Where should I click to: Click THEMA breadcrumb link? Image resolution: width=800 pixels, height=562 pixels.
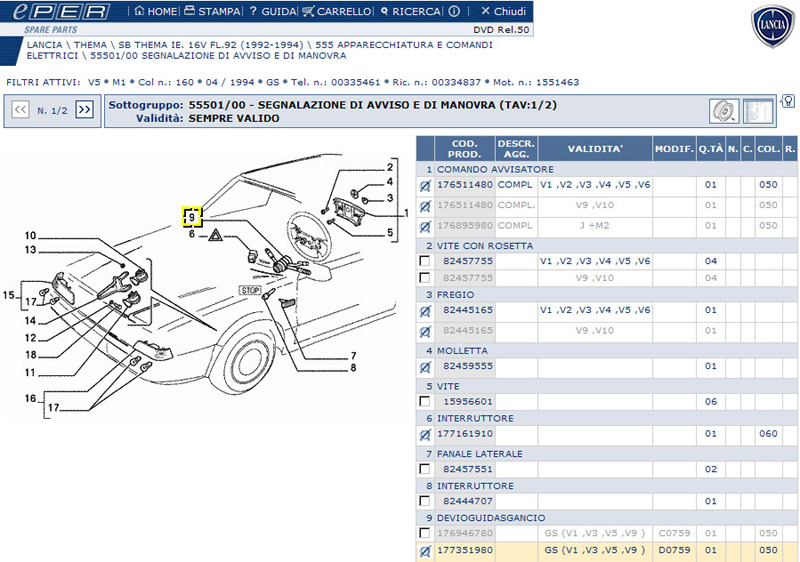click(x=90, y=45)
